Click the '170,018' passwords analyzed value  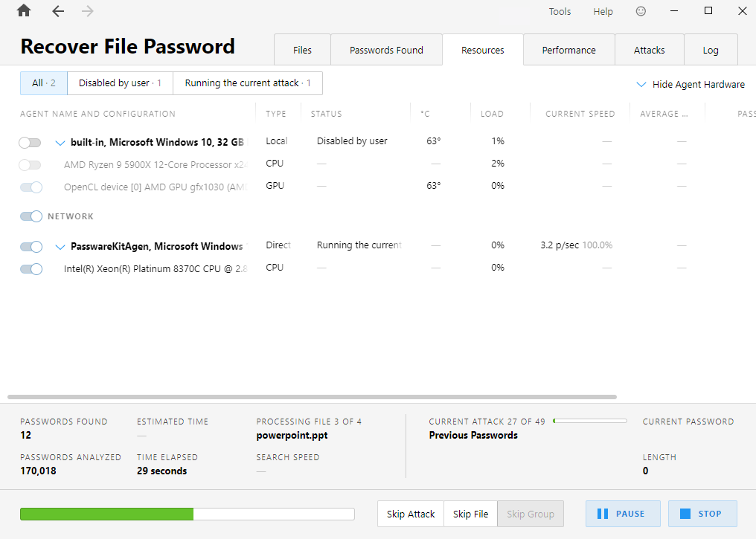point(38,471)
